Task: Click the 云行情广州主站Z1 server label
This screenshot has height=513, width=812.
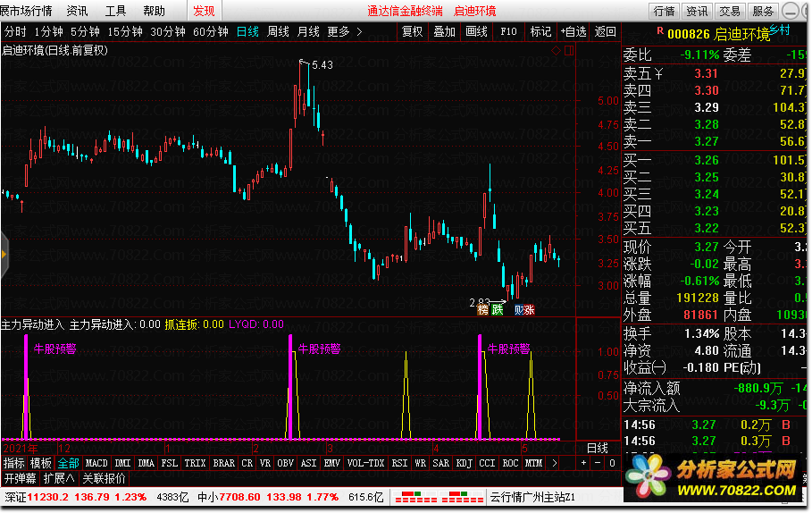Action: [x=533, y=498]
